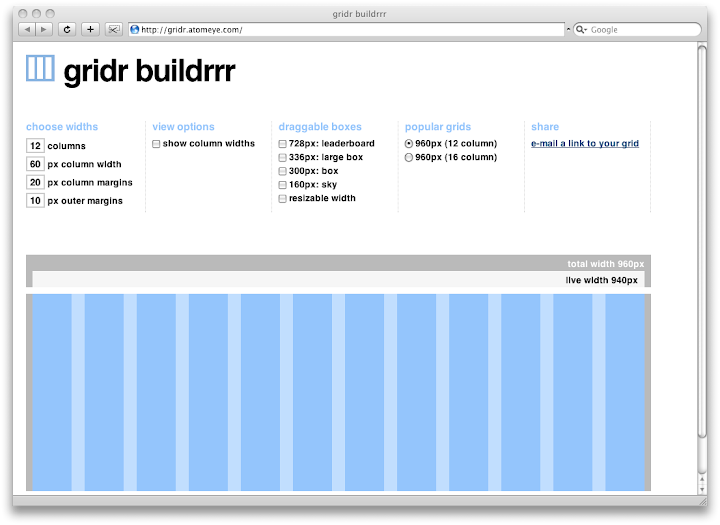Enable show column widths checkbox

pyautogui.click(x=156, y=144)
